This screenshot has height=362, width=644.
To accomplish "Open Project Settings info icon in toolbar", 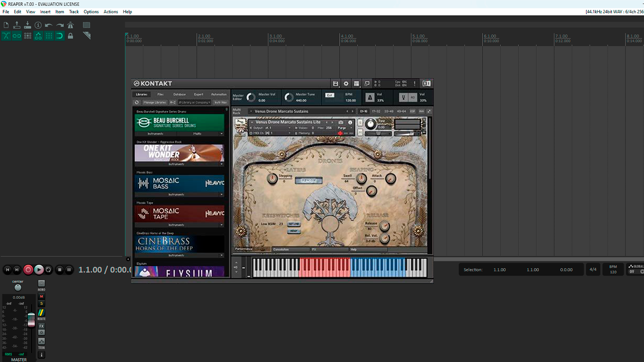I will [x=38, y=25].
